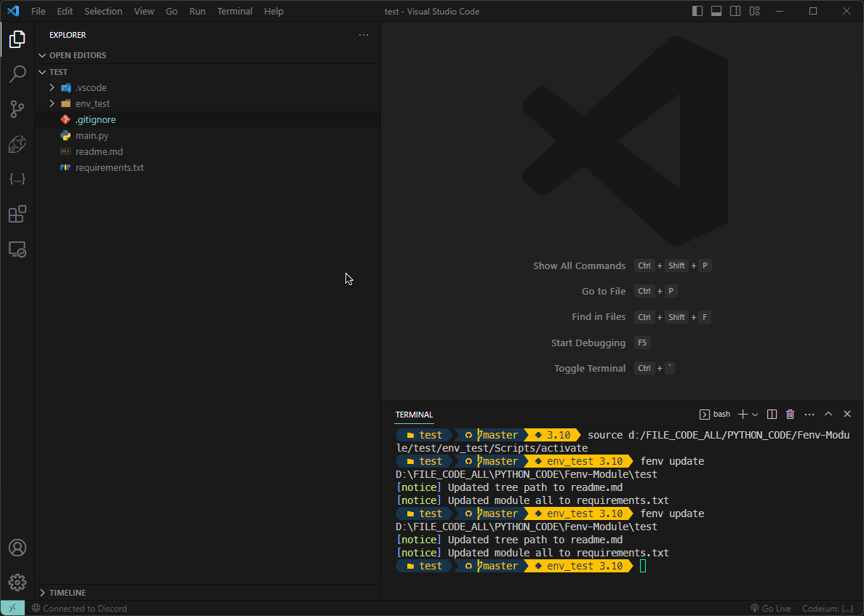Open the Help menu

pyautogui.click(x=273, y=11)
